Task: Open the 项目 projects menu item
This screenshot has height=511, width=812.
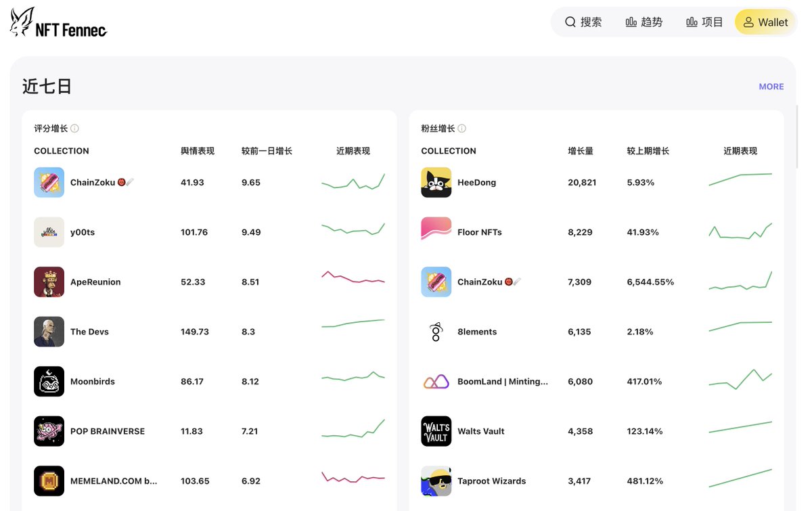Action: click(x=704, y=22)
